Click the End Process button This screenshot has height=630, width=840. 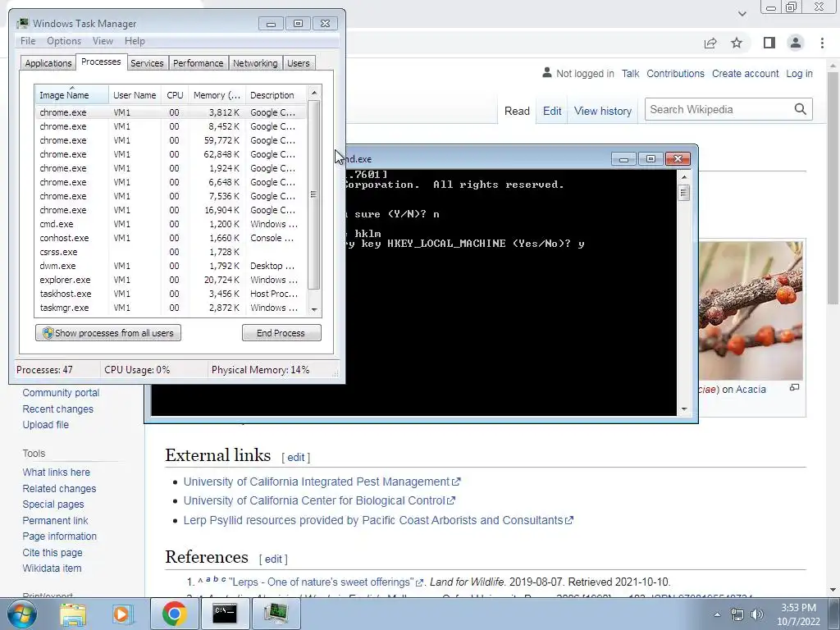pos(281,333)
